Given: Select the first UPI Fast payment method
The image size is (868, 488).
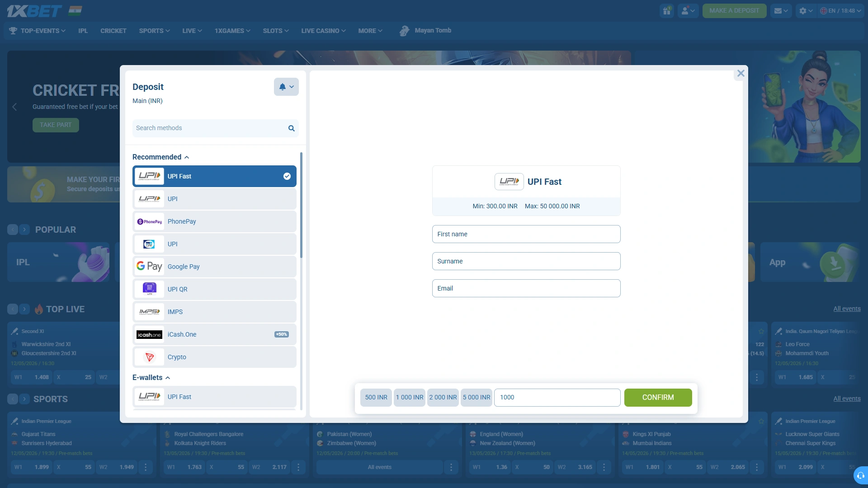Looking at the screenshot, I should coord(214,176).
